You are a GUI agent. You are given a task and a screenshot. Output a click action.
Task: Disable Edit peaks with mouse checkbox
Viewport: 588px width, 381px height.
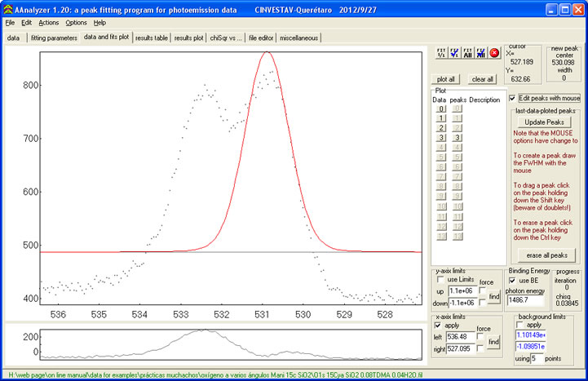pyautogui.click(x=512, y=98)
